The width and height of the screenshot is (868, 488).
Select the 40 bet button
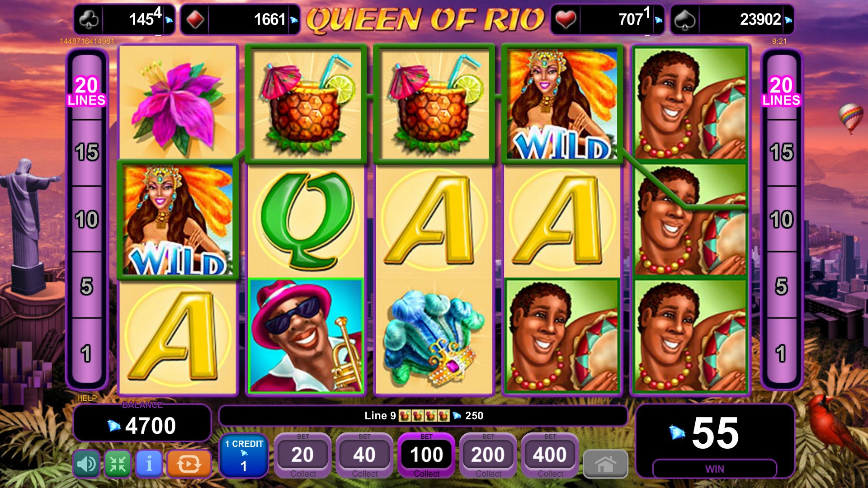pyautogui.click(x=364, y=455)
